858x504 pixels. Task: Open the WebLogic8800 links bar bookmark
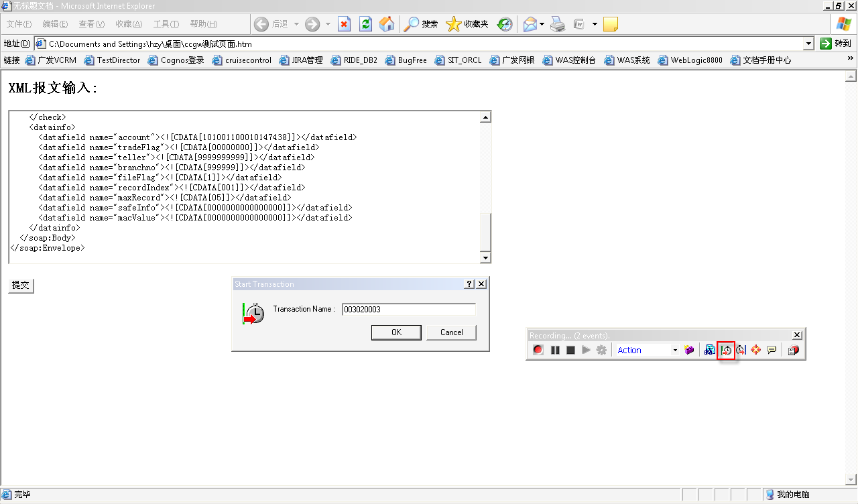[690, 60]
